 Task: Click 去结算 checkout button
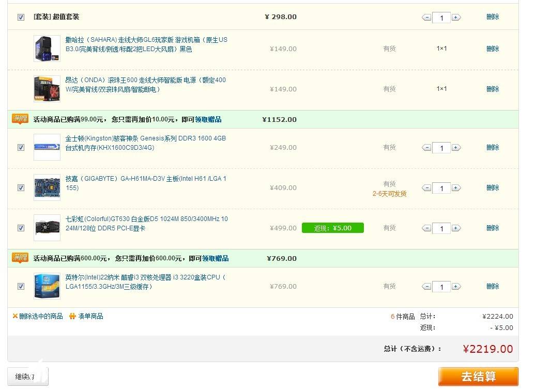[478, 377]
